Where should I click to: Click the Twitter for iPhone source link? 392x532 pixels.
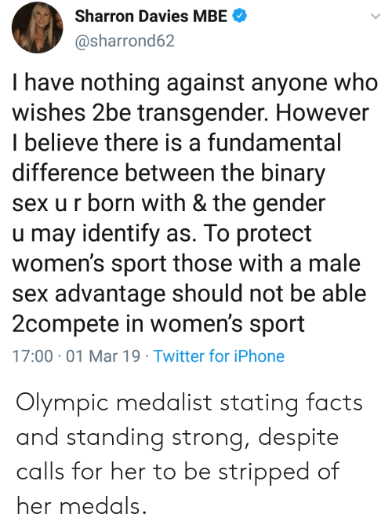tap(219, 356)
